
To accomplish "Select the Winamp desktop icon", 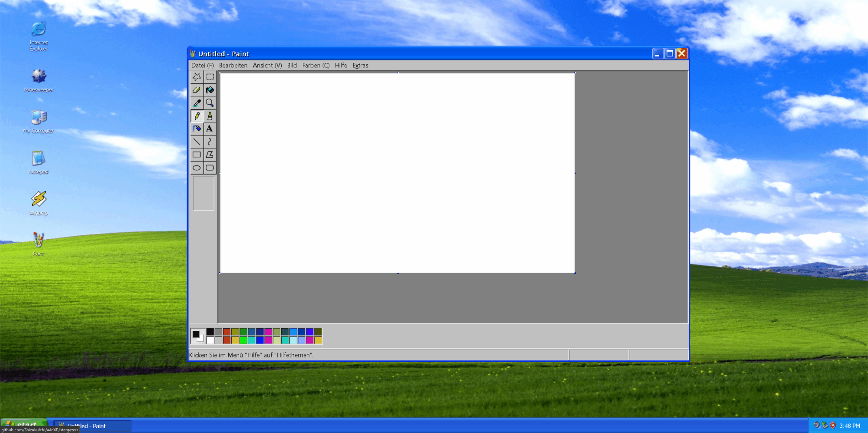I will [x=39, y=203].
